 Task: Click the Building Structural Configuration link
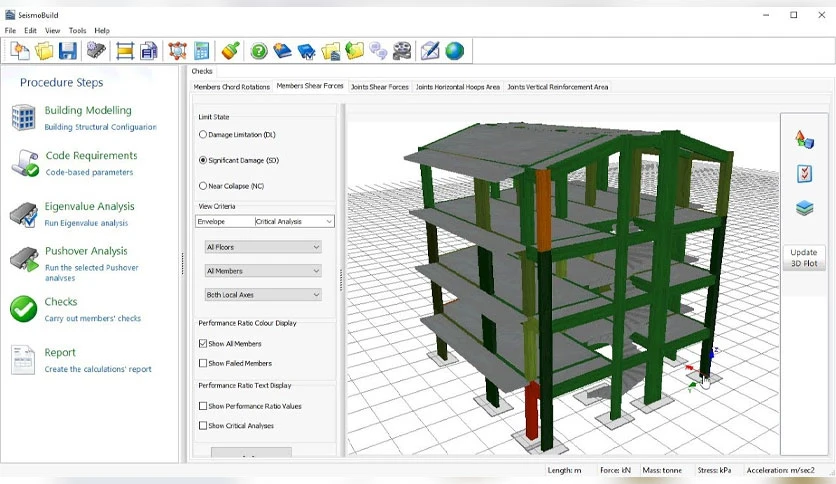[x=100, y=127]
